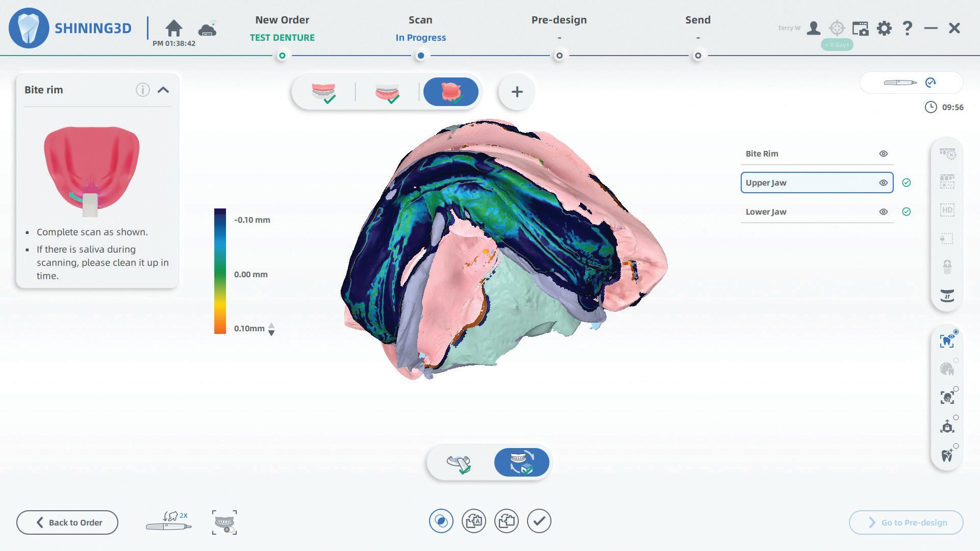Click the info icon in Bite rim panel
Image resolution: width=980 pixels, height=551 pixels.
[142, 90]
